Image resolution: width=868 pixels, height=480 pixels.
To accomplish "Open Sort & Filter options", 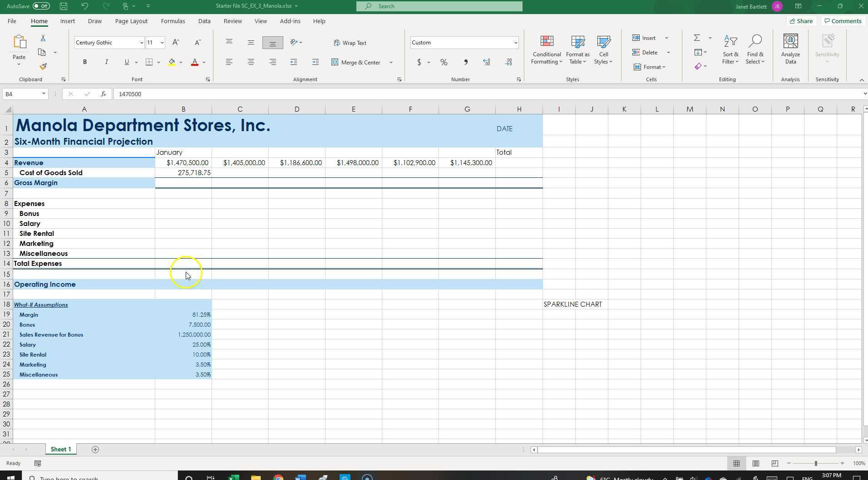I will [730, 49].
